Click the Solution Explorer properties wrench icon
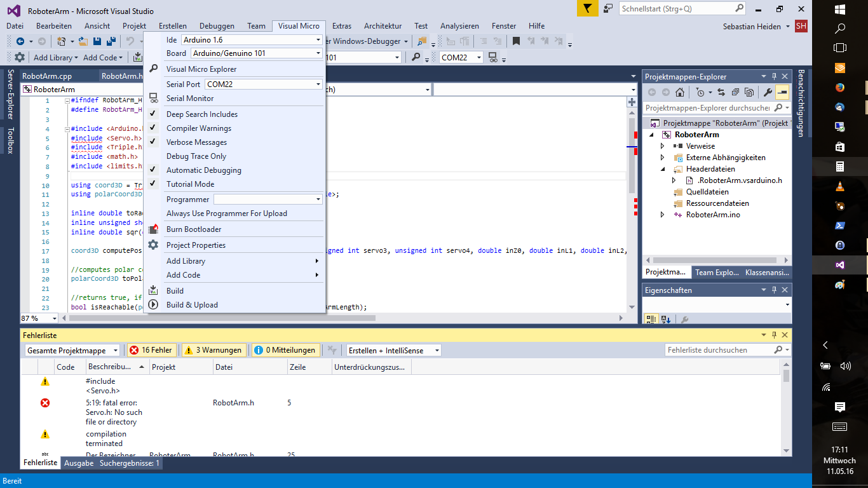Screen dimensions: 868x488 tap(768, 92)
